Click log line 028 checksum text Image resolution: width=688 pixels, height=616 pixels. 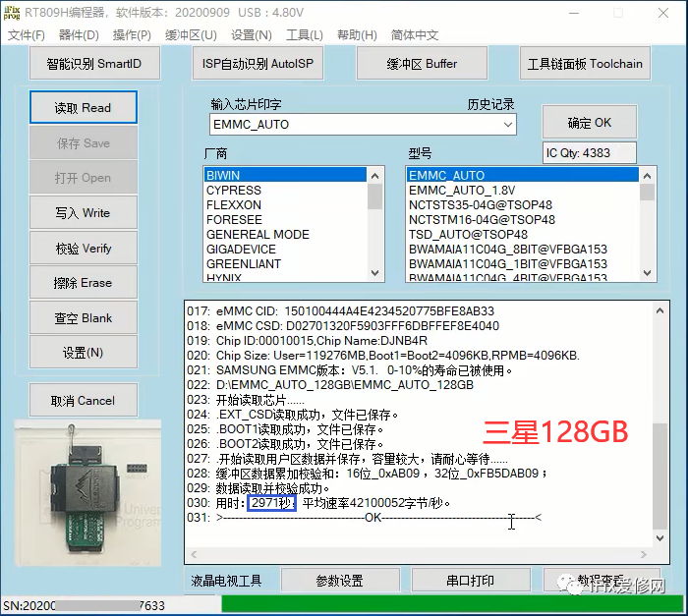(368, 474)
